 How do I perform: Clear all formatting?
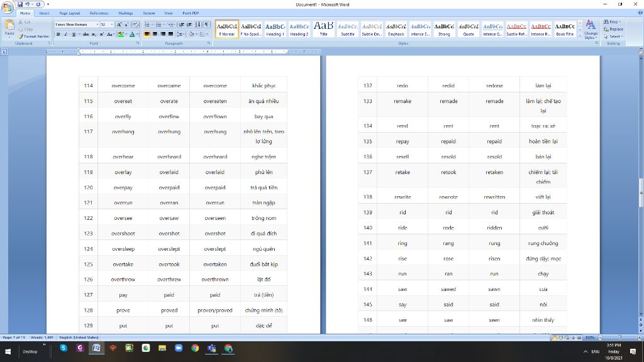(x=136, y=25)
